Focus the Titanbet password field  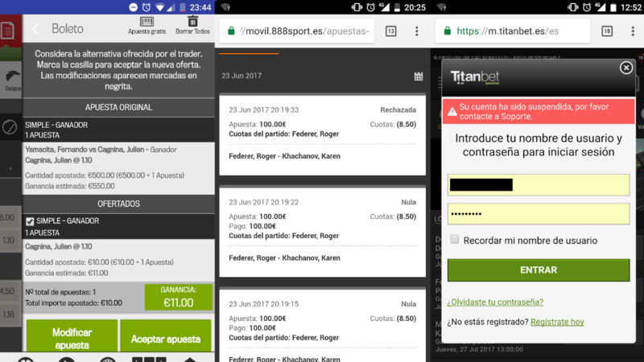pos(539,214)
